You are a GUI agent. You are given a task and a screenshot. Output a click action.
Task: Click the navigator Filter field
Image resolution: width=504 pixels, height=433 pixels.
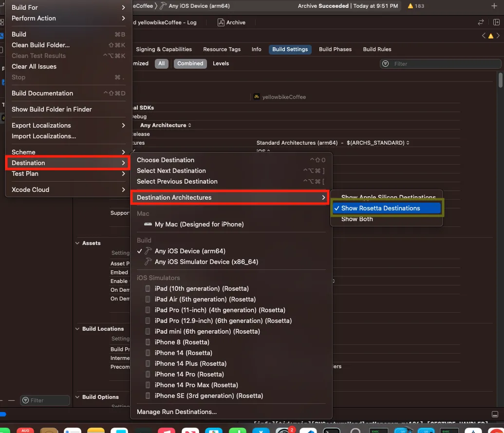point(45,400)
